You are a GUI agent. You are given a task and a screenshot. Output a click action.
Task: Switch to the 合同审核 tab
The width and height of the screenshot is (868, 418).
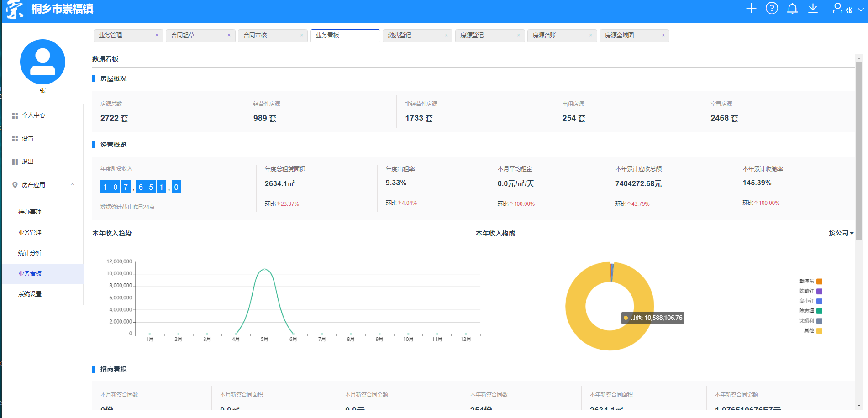tap(273, 36)
